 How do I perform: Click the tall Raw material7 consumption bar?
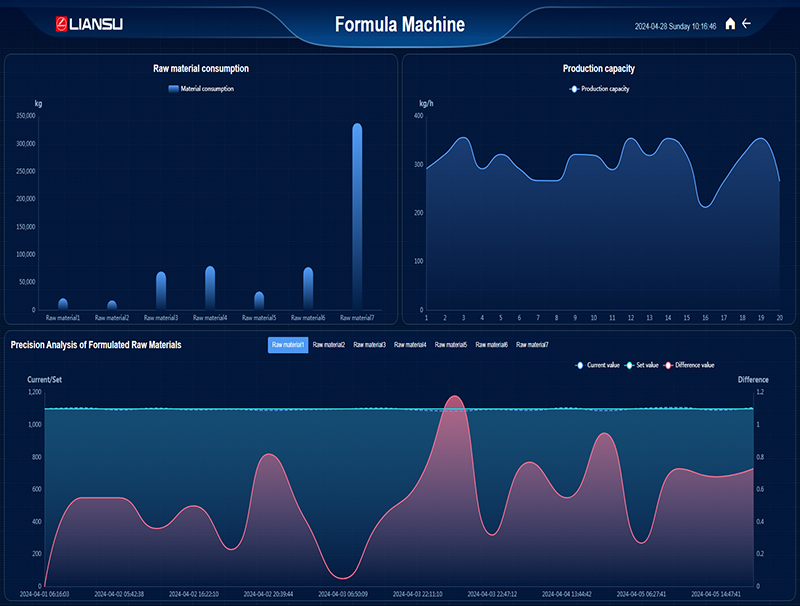[x=357, y=215]
